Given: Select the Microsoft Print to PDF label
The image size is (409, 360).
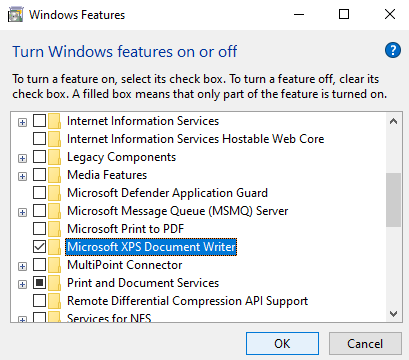Looking at the screenshot, I should (126, 229).
